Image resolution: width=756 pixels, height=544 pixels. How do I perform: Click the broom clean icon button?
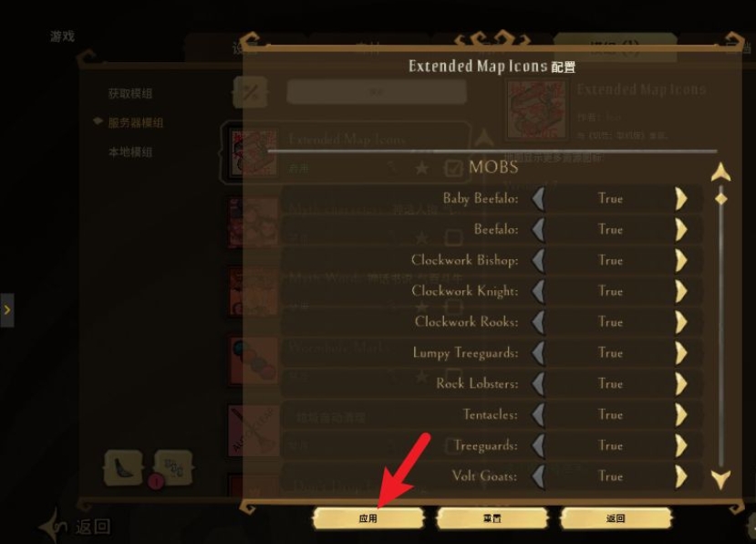(123, 467)
